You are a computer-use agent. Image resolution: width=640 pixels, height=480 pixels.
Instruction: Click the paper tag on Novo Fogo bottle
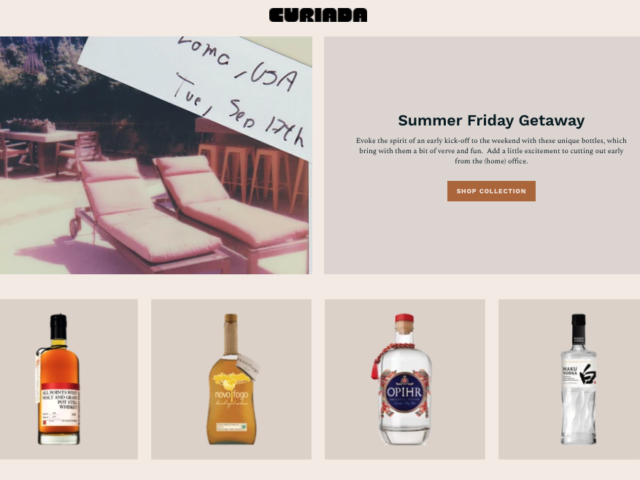(248, 367)
